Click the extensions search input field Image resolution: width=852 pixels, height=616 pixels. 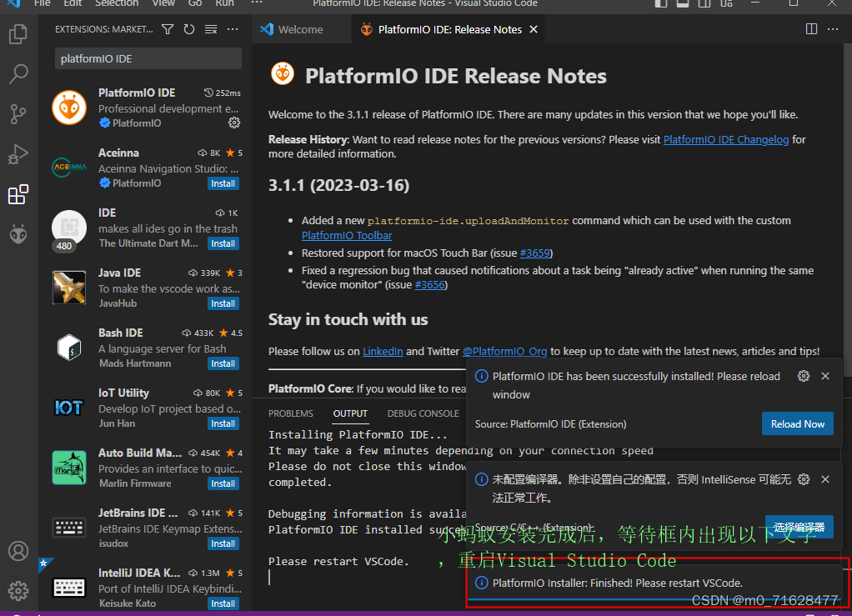[x=148, y=58]
